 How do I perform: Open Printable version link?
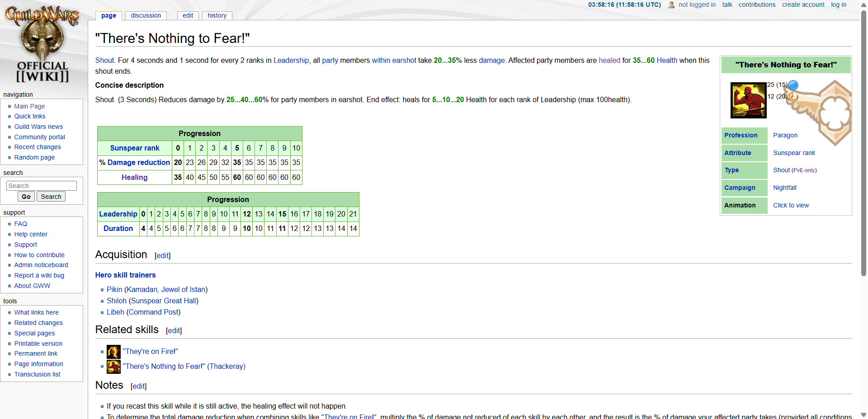point(38,344)
